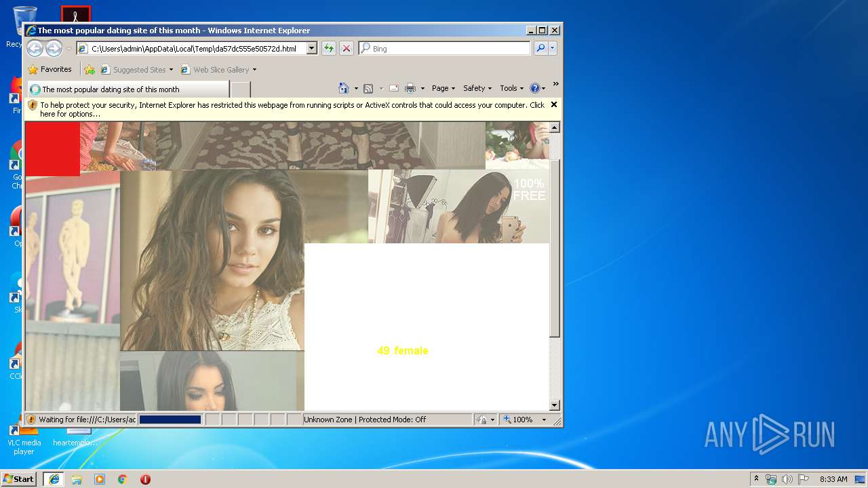Screen dimensions: 868x488
Task: Open Chrome from the taskbar
Action: point(123,479)
